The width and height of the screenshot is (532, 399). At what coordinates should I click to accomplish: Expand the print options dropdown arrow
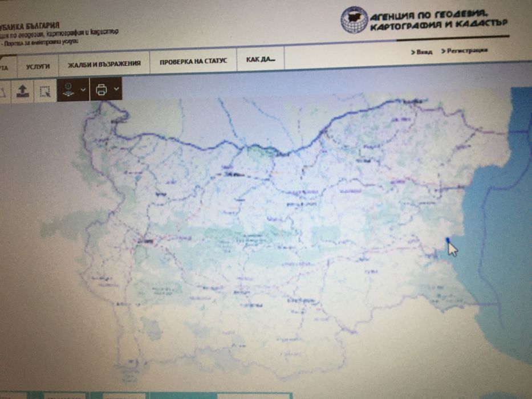(x=116, y=89)
